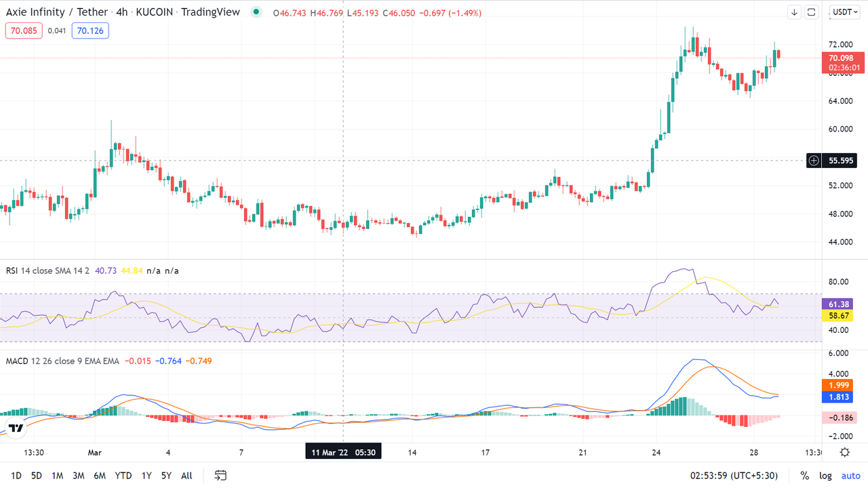Viewport: 868px width, 488px height.
Task: Select the 1M time range
Action: tap(58, 476)
